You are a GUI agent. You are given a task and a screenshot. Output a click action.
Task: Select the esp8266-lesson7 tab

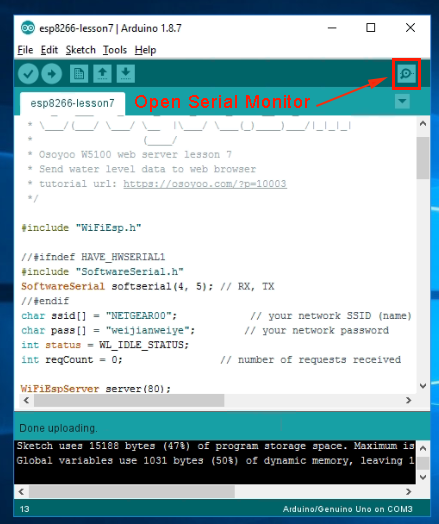coord(72,103)
